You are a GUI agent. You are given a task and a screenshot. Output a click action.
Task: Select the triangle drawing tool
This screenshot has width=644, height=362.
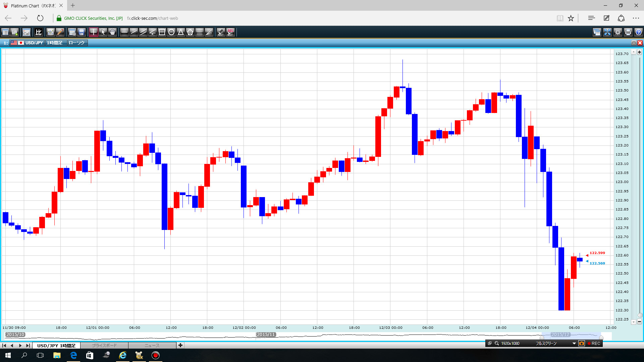[x=181, y=32]
